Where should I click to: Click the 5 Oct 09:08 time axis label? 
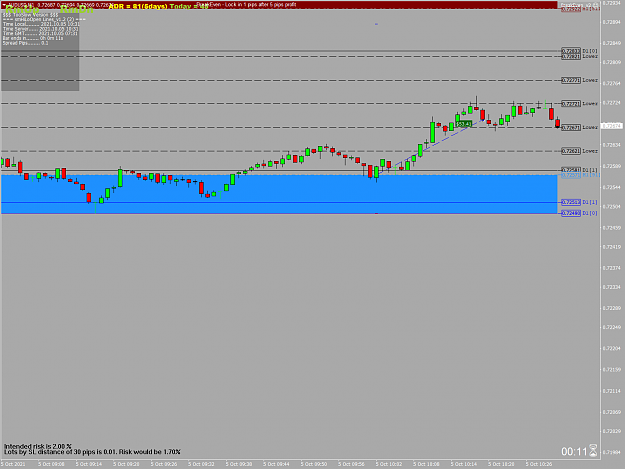point(51,464)
